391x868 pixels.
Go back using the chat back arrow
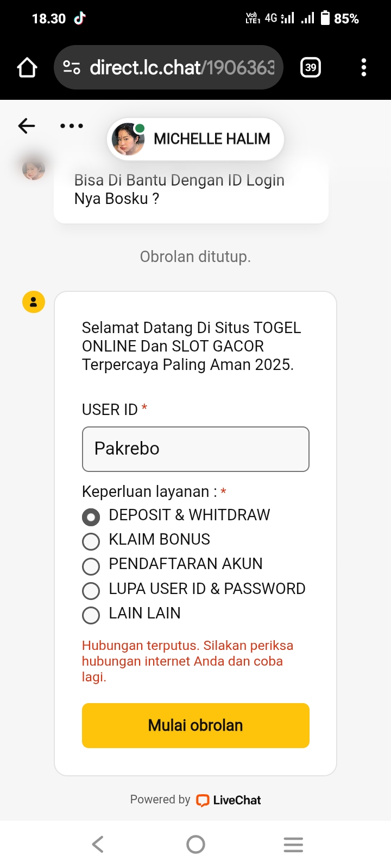(27, 126)
